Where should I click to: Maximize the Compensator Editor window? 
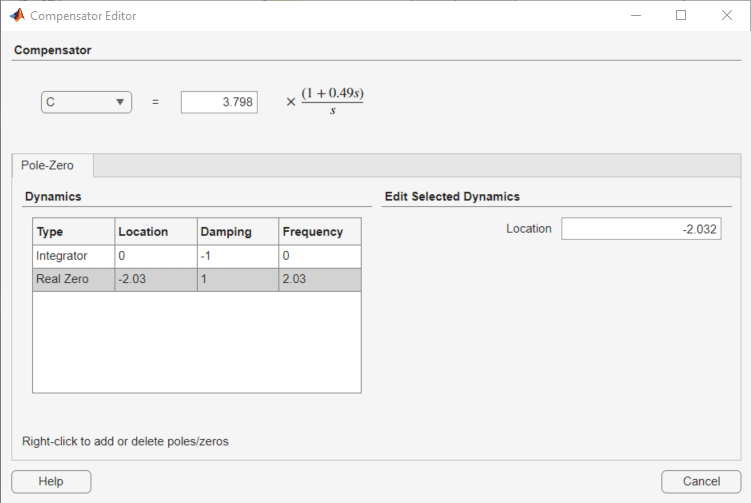coord(681,16)
